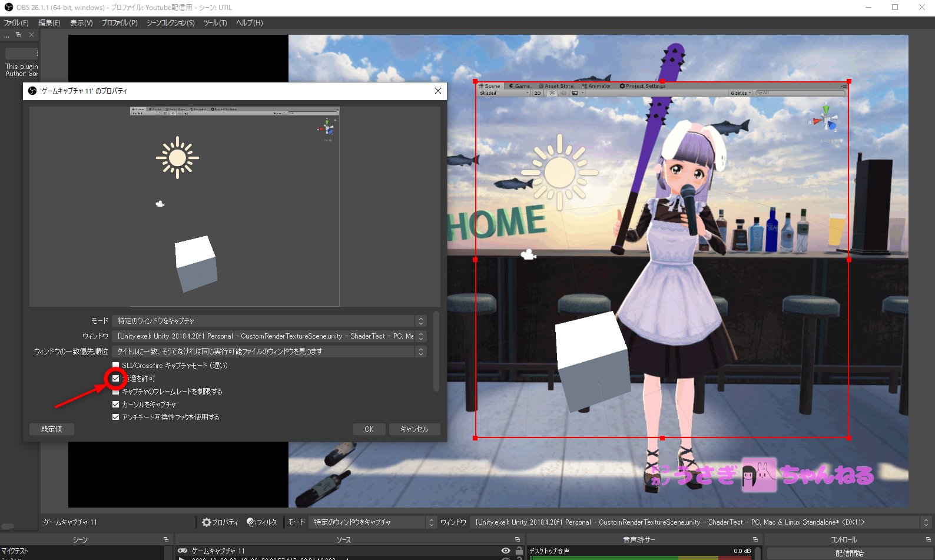Click the capture preview thumbnail in properties dialog
Screen dimensions: 935x560
coord(234,207)
